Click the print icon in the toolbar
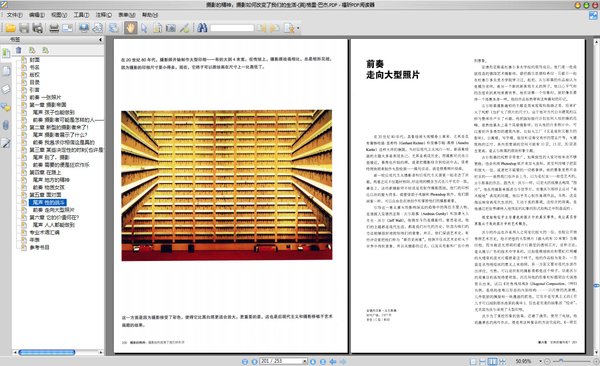600x366 pixels. click(x=54, y=28)
